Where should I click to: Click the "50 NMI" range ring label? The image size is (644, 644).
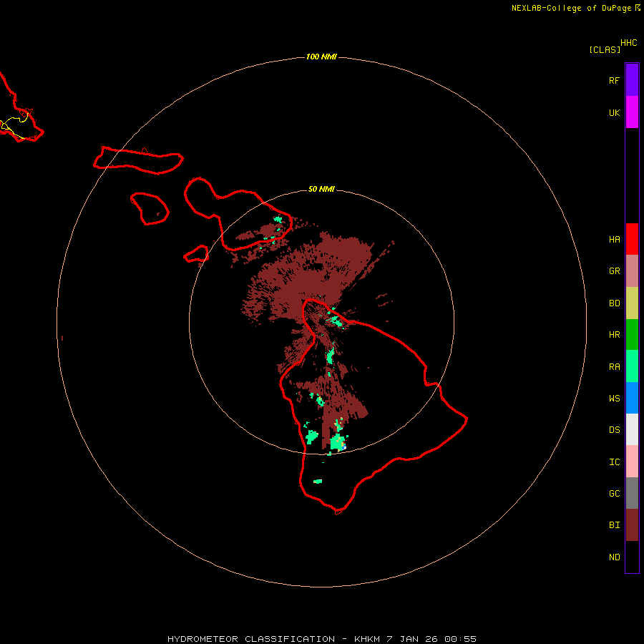321,189
